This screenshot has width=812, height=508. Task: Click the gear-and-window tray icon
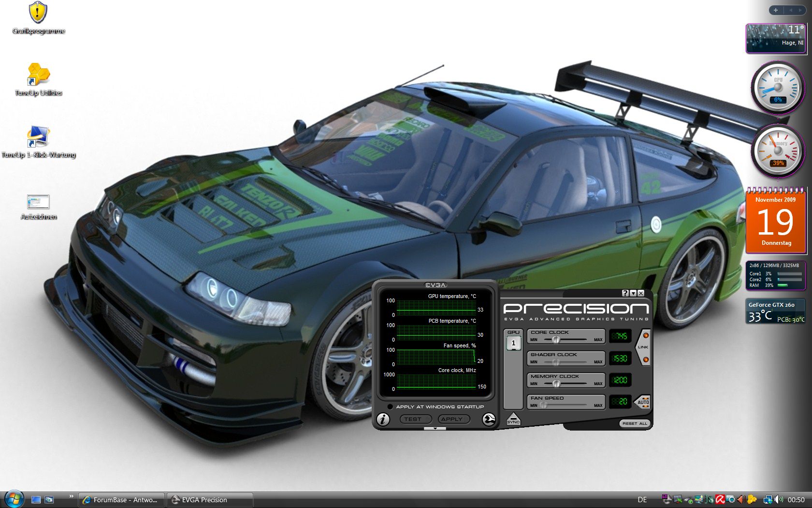pyautogui.click(x=730, y=500)
